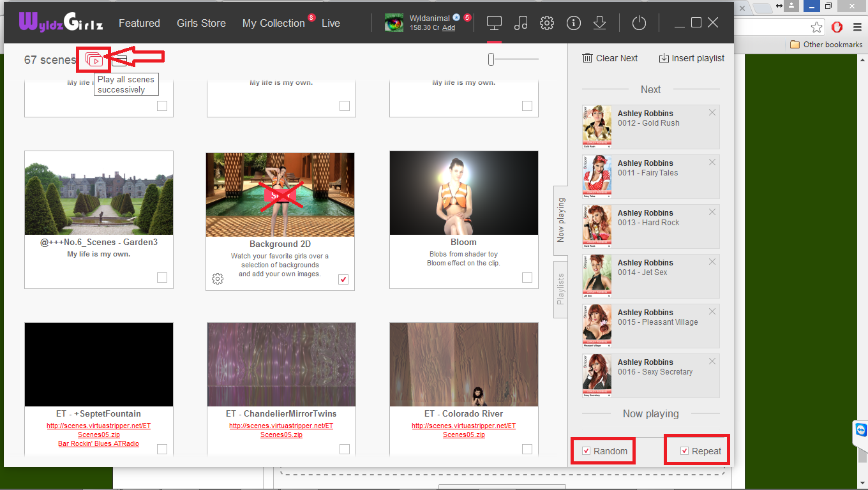Remove 0015 - Pleasant Village from queue
Image resolution: width=868 pixels, height=490 pixels.
[x=712, y=311]
